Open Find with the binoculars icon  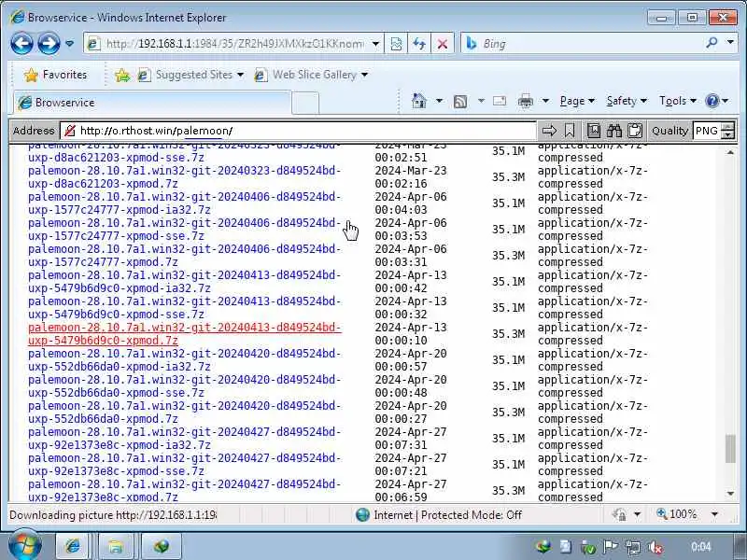[x=614, y=131]
